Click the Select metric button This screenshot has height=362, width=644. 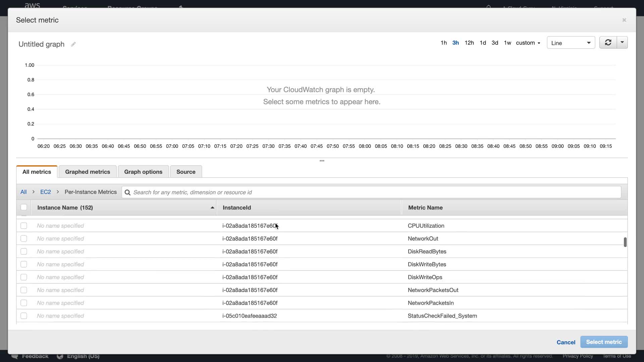click(x=604, y=342)
